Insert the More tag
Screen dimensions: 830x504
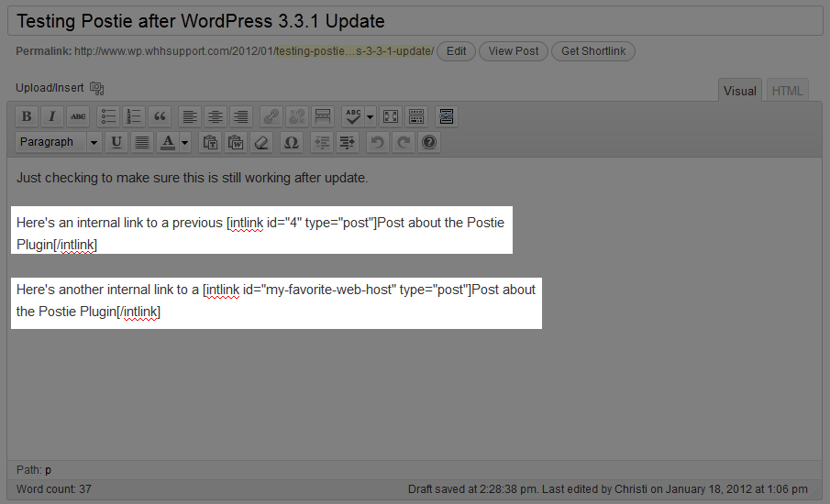click(322, 116)
